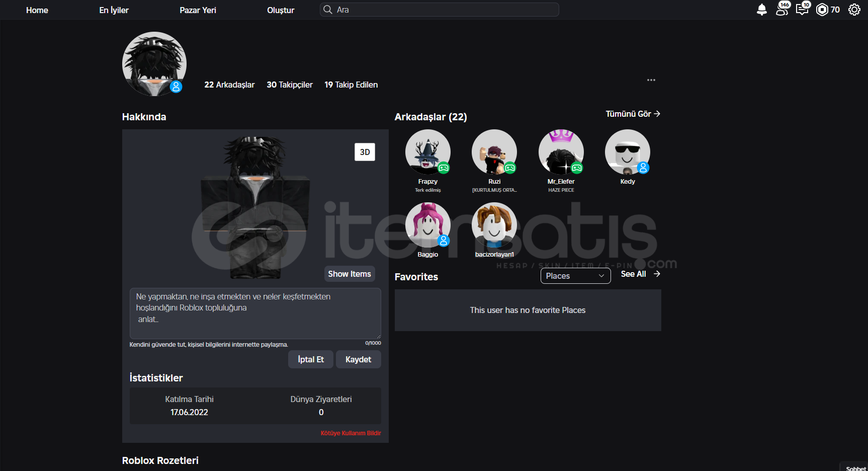The width and height of the screenshot is (868, 471).
Task: Open the settings gear icon
Action: coord(854,10)
